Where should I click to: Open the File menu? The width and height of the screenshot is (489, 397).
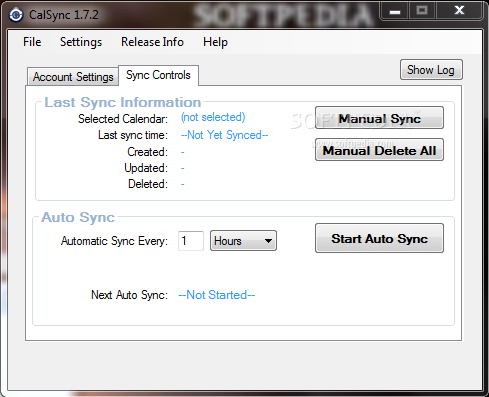(x=32, y=42)
